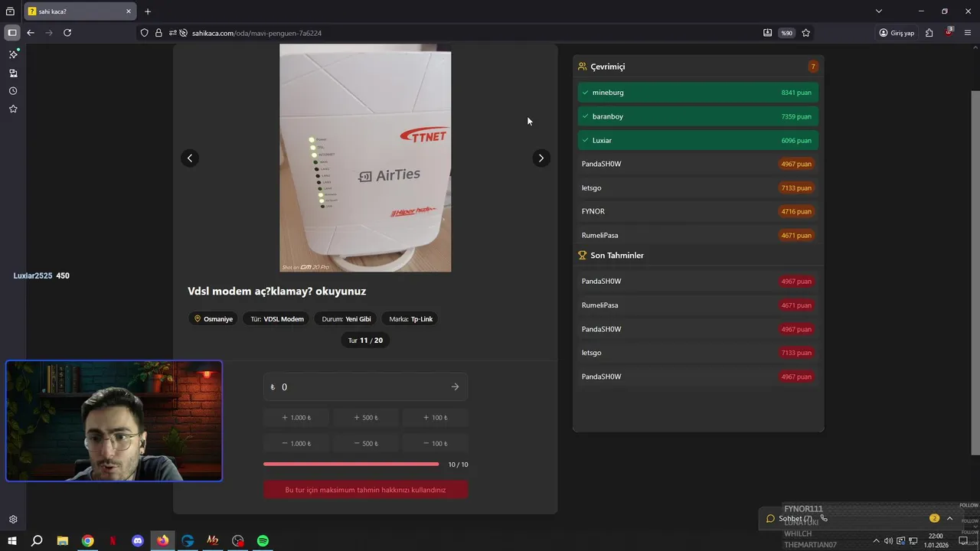Add 100 ₺ to the guess
980x551 pixels.
pyautogui.click(x=435, y=418)
